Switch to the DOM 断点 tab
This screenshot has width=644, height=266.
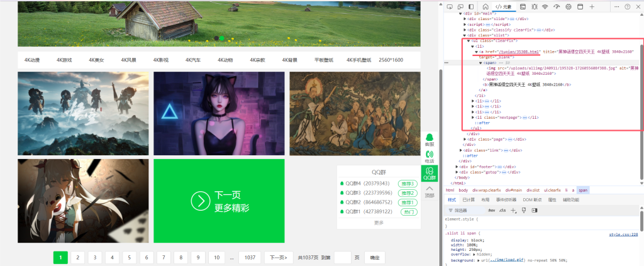point(532,200)
